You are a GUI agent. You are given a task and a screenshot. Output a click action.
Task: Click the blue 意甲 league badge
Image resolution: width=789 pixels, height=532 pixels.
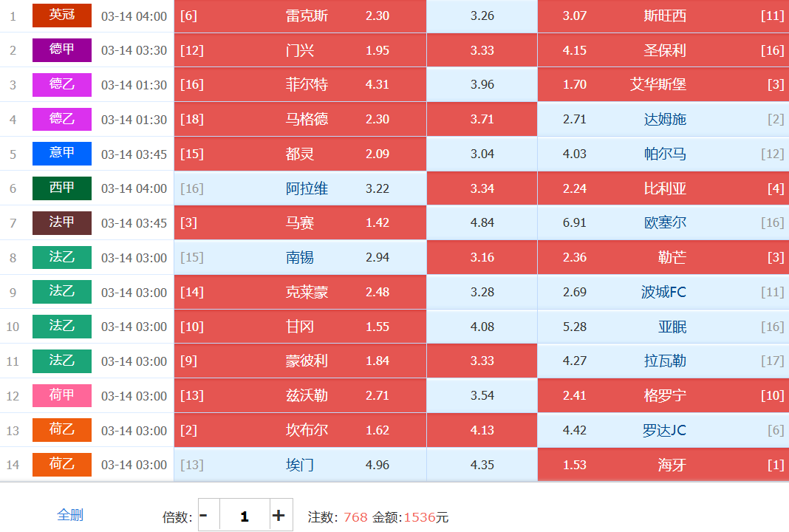(x=62, y=154)
